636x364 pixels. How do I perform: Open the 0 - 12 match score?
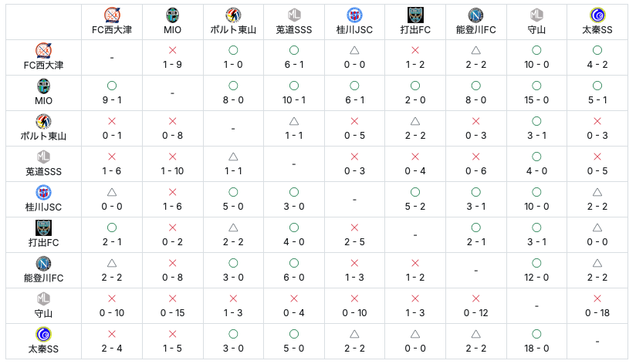475,313
